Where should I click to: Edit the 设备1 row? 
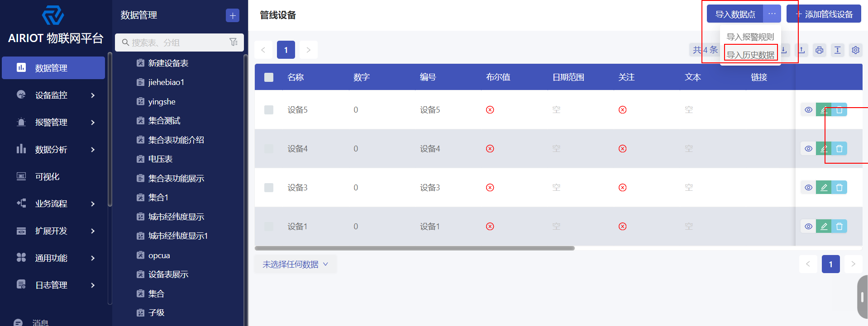click(x=824, y=227)
